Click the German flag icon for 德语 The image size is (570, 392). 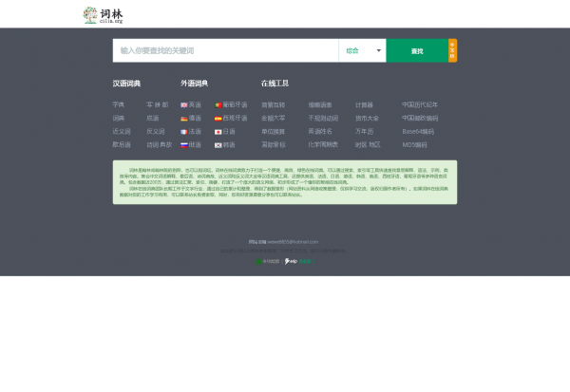click(184, 118)
